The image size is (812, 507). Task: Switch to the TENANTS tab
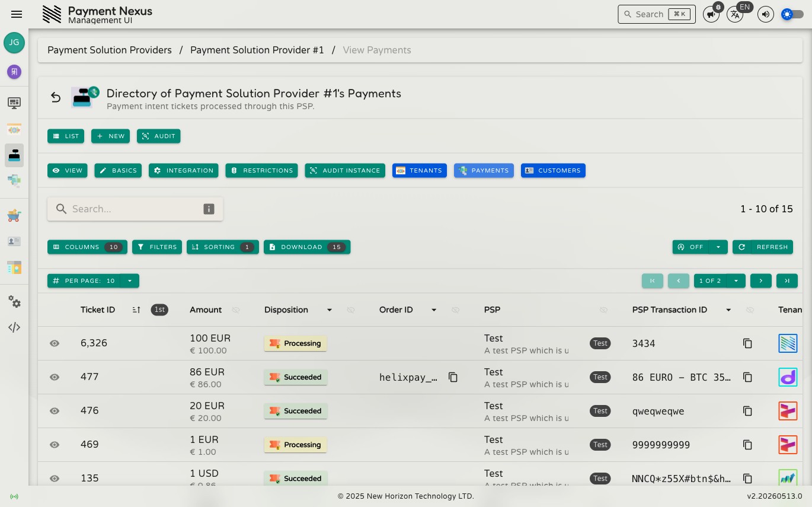click(420, 171)
